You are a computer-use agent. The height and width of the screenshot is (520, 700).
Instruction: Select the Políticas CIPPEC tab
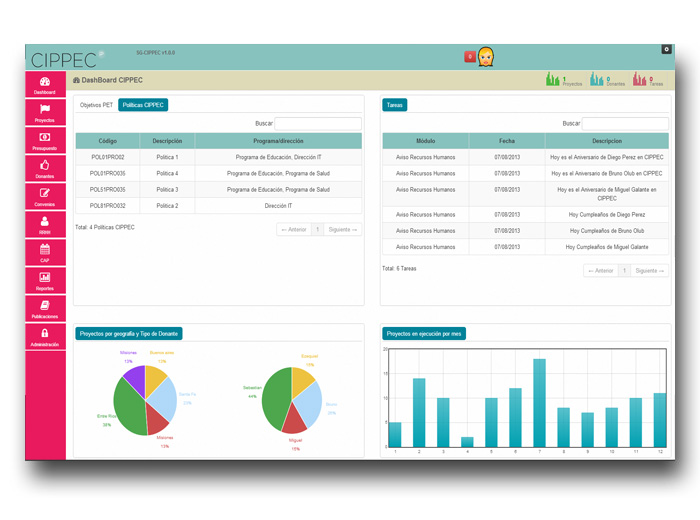[143, 105]
